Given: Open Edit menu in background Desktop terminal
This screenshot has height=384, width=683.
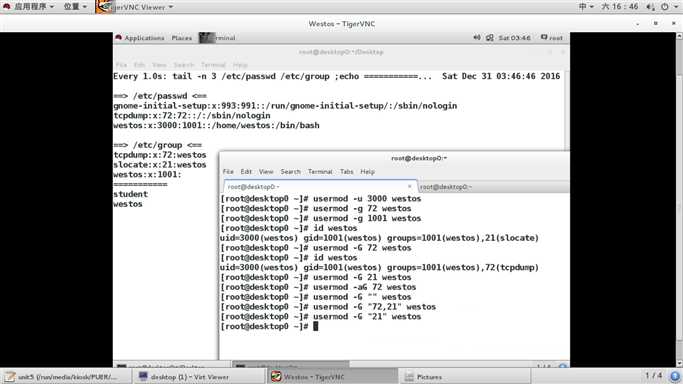Looking at the screenshot, I should [139, 65].
